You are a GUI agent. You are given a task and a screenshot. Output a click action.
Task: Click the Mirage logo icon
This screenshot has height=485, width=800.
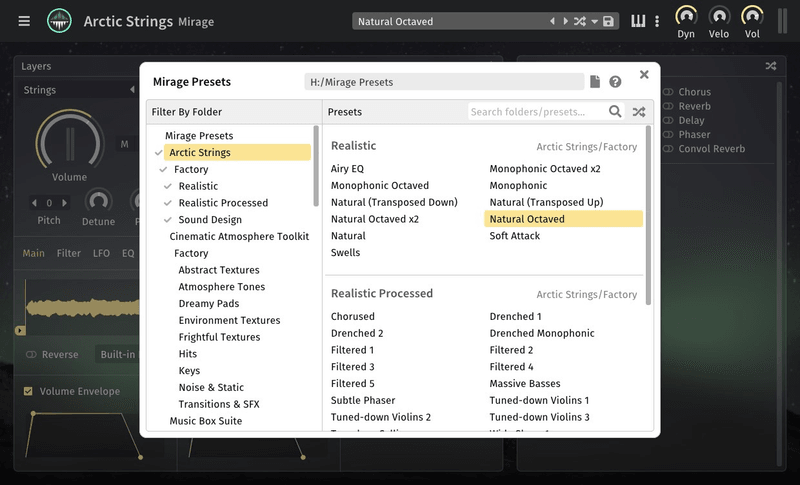pos(59,21)
